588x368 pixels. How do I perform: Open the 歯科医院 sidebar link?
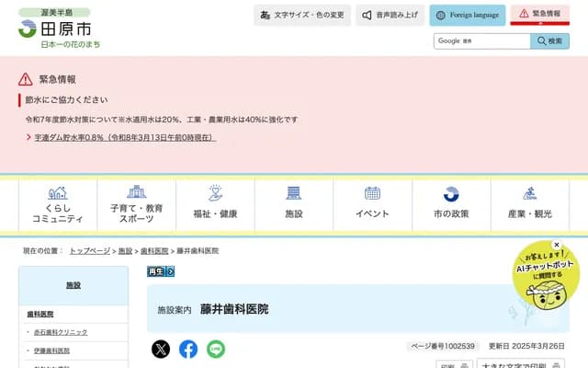pyautogui.click(x=40, y=314)
